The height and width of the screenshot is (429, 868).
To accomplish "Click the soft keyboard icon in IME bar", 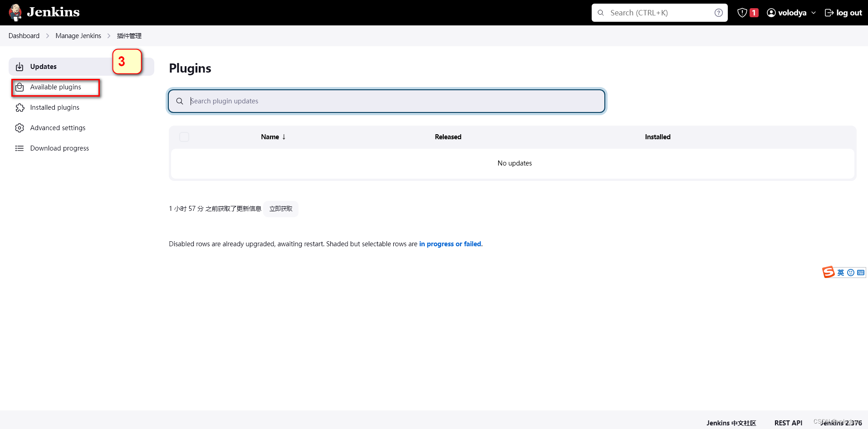I will [x=861, y=273].
